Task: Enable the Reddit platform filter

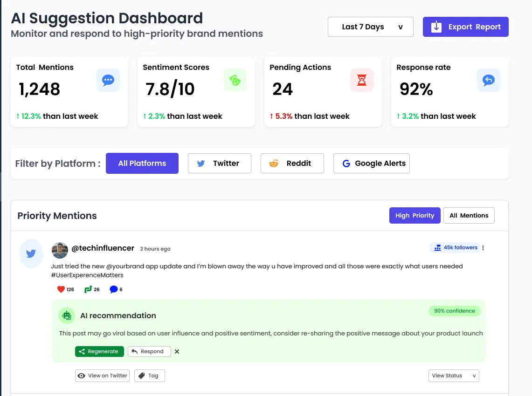Action: pyautogui.click(x=292, y=164)
